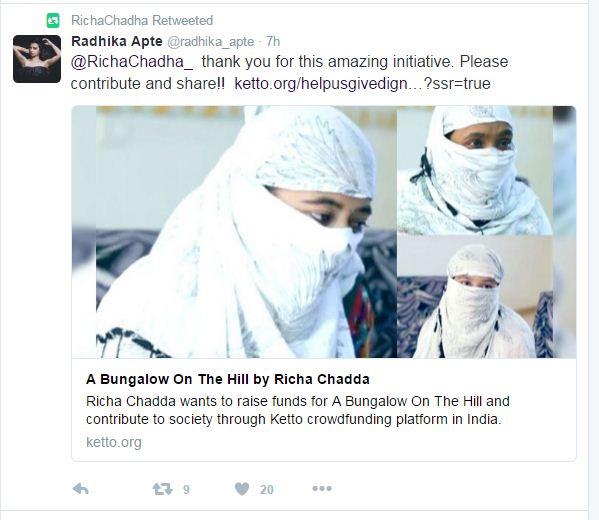The height and width of the screenshot is (520, 599).
Task: Click the green retweeted indicator icon
Action: point(53,20)
